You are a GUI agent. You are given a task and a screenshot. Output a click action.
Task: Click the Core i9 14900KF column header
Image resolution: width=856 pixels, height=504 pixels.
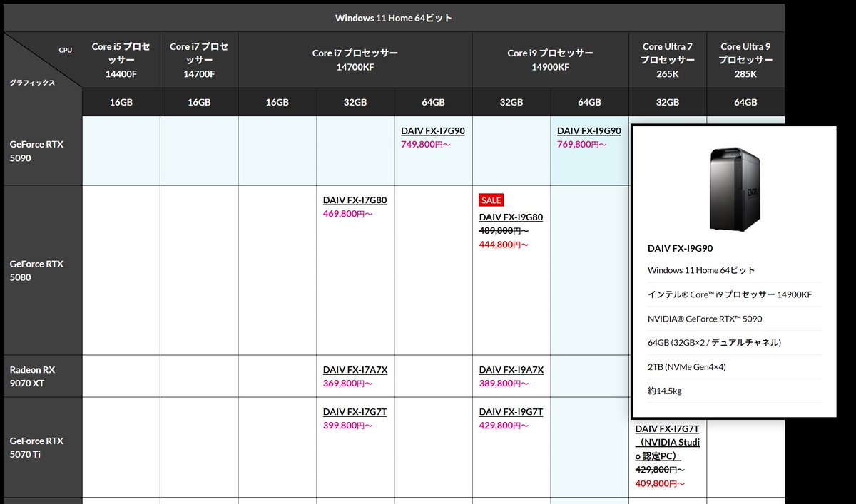[550, 60]
